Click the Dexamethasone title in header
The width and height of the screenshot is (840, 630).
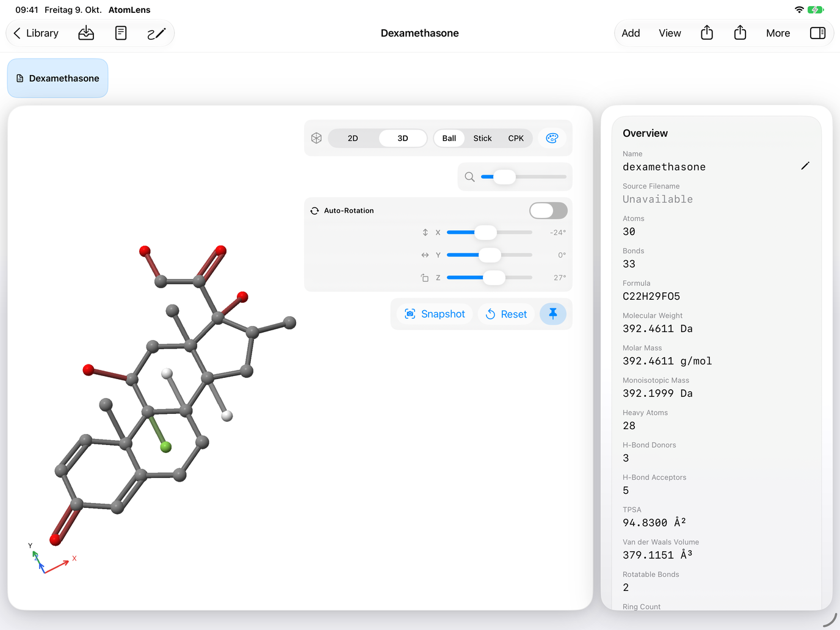pos(420,33)
